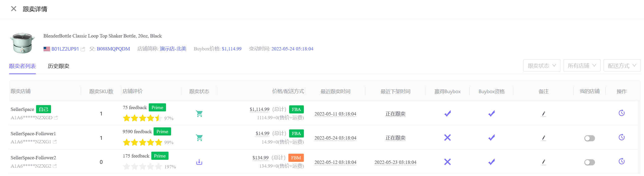Click cart status icon for SellerSpace row
The image size is (644, 176).
pos(199,114)
